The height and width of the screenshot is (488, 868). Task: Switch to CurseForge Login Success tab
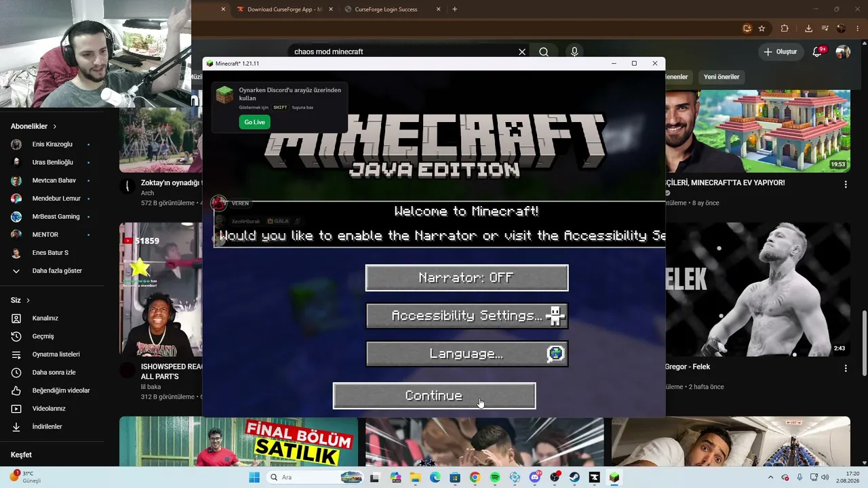[387, 9]
